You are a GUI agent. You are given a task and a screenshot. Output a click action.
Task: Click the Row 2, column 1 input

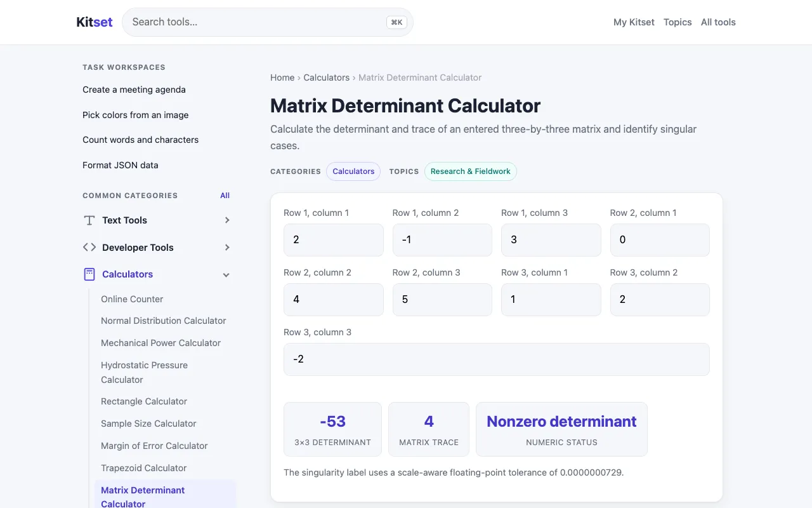point(660,240)
